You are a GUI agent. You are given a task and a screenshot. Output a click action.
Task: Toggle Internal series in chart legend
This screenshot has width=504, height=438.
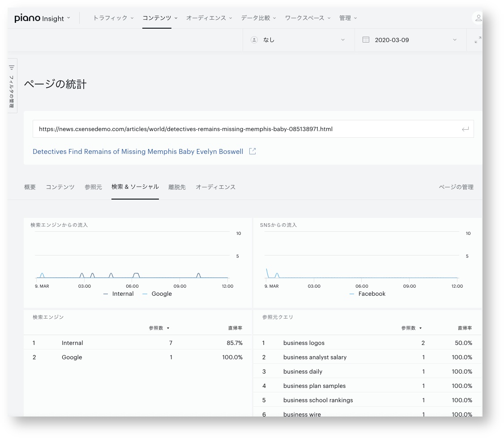pos(118,293)
